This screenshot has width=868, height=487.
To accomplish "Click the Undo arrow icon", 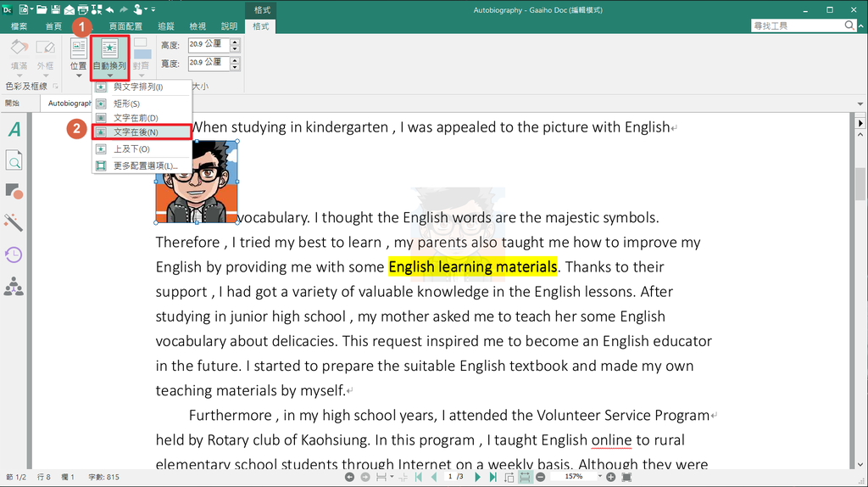I will click(x=110, y=9).
